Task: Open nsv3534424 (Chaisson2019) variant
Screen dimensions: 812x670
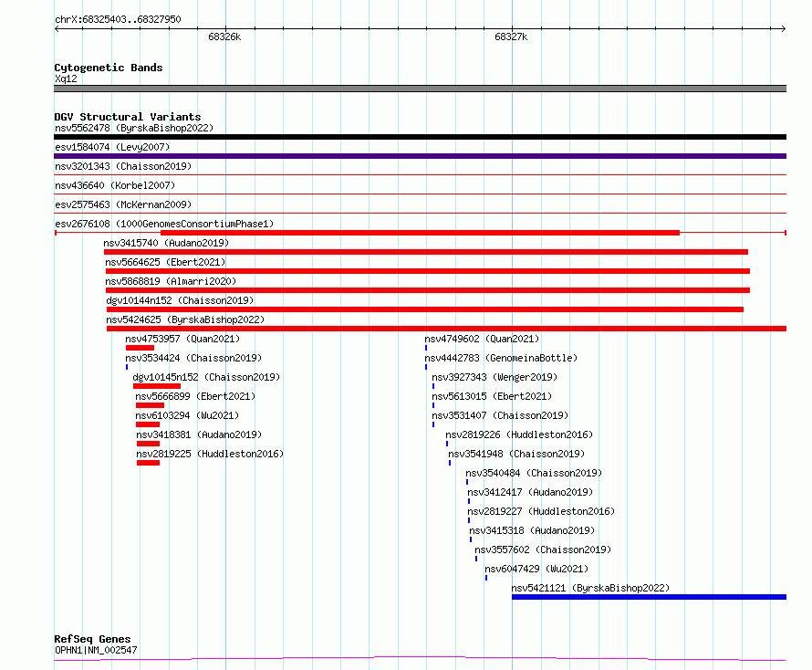Action: click(193, 358)
